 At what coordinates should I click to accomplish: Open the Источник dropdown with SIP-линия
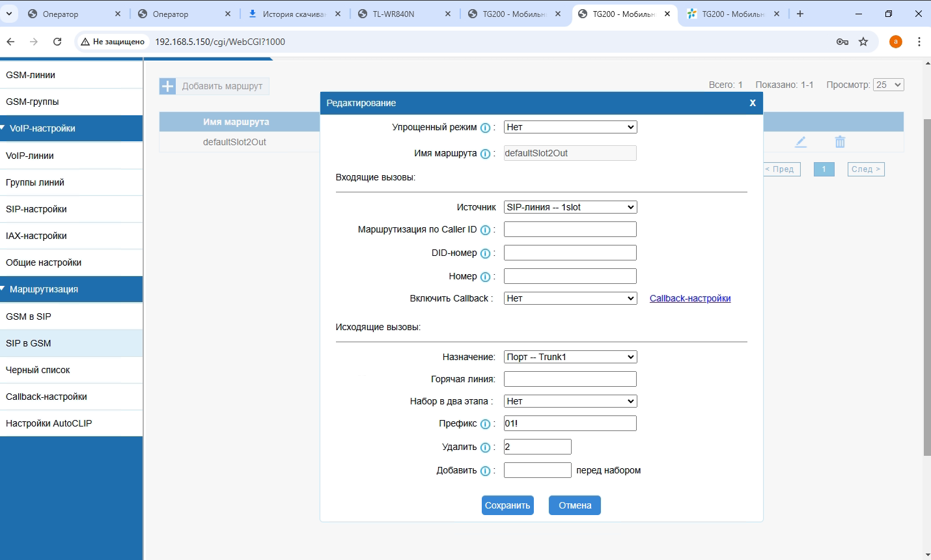point(570,207)
